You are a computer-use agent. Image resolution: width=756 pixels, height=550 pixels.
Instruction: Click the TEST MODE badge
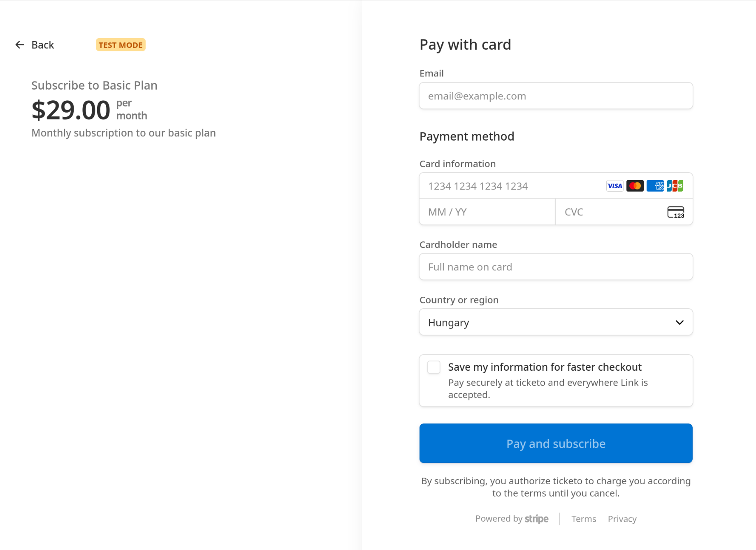tap(120, 44)
